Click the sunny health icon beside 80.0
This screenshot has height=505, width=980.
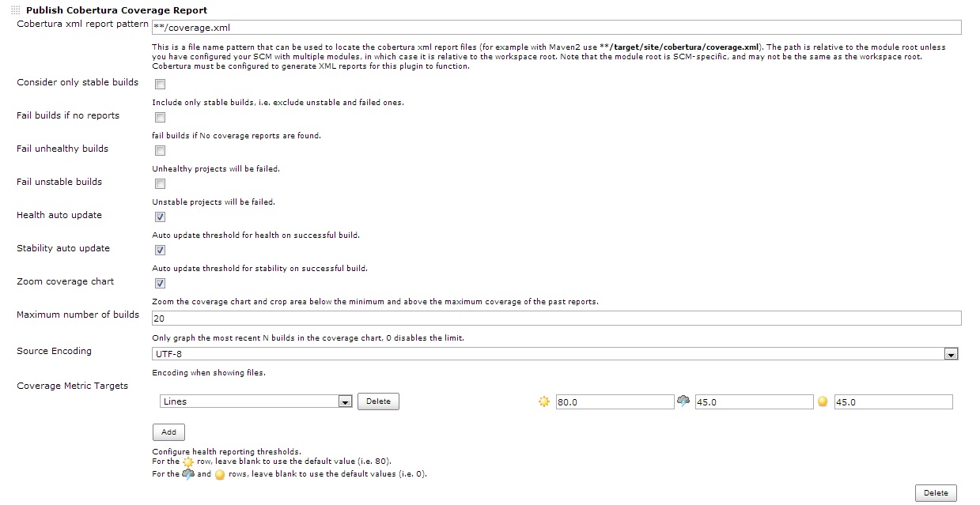point(543,401)
